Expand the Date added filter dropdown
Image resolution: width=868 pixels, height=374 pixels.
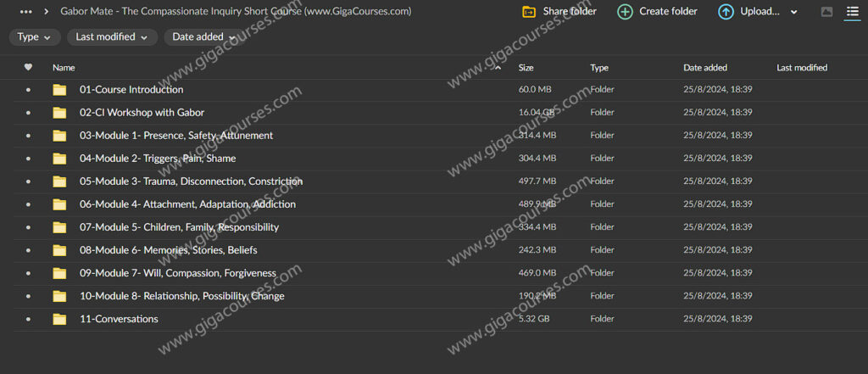[x=205, y=37]
